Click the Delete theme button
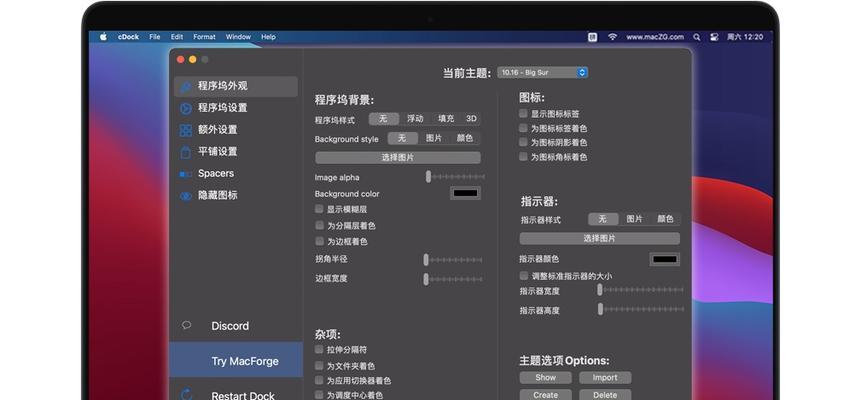The height and width of the screenshot is (400, 861). [605, 395]
